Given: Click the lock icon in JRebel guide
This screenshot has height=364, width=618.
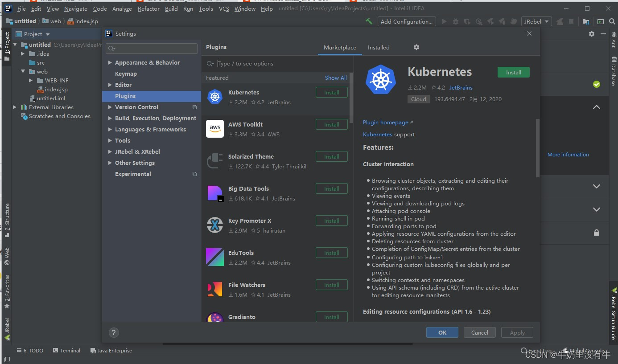Looking at the screenshot, I should (597, 233).
